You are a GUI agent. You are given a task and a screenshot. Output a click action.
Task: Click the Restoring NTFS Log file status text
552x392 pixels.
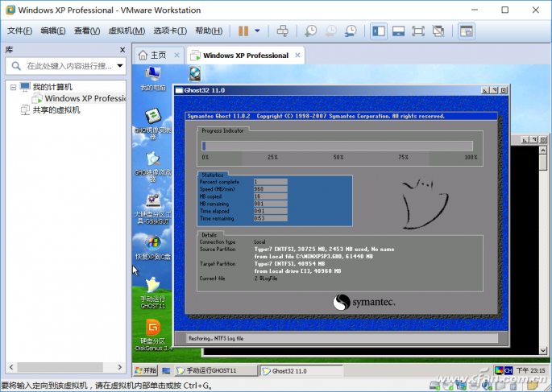216,338
